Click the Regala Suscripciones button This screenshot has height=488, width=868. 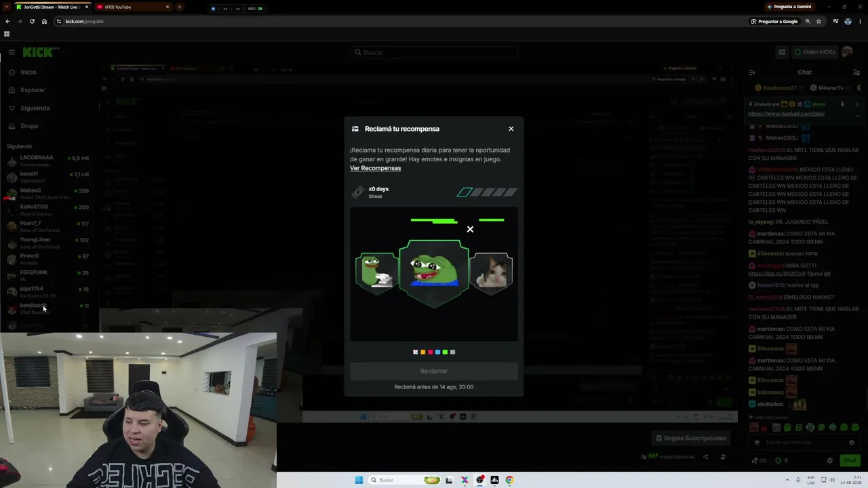point(690,438)
